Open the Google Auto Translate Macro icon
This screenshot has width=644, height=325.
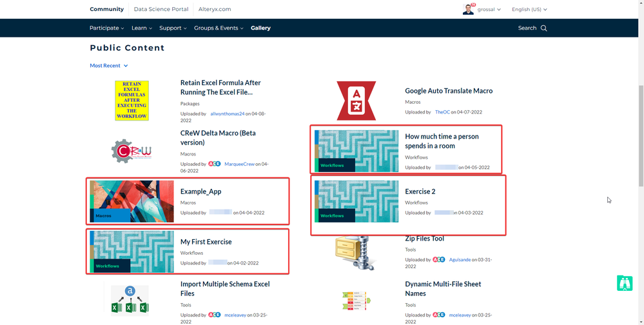click(x=356, y=101)
